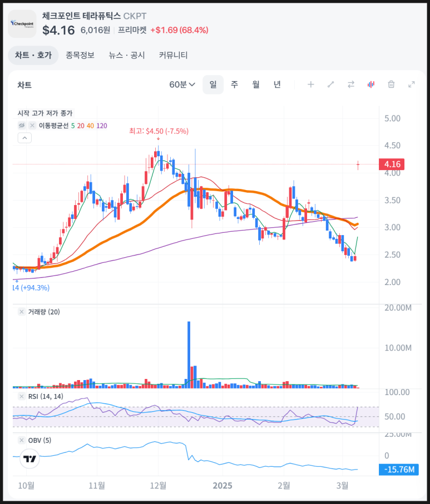Image resolution: width=430 pixels, height=504 pixels.
Task: Click the Checkpoint Therapeutics logo
Action: tap(22, 24)
